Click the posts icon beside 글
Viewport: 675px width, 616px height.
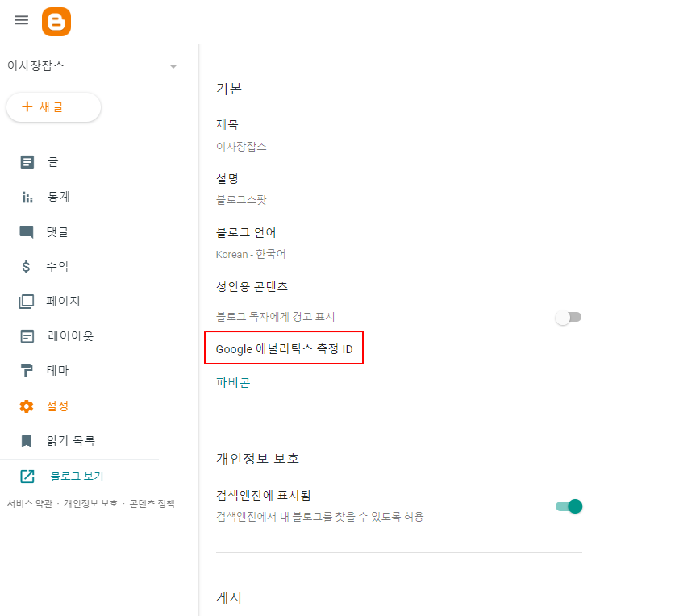[x=27, y=162]
